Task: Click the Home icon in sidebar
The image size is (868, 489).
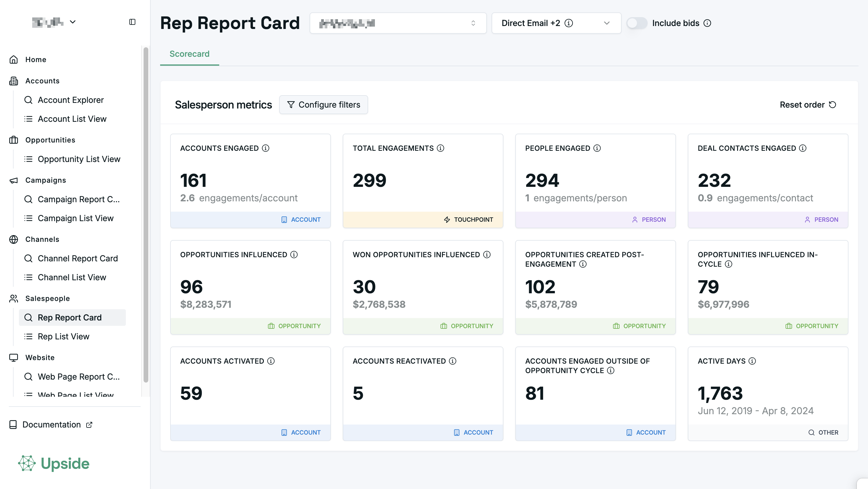Action: coord(14,60)
